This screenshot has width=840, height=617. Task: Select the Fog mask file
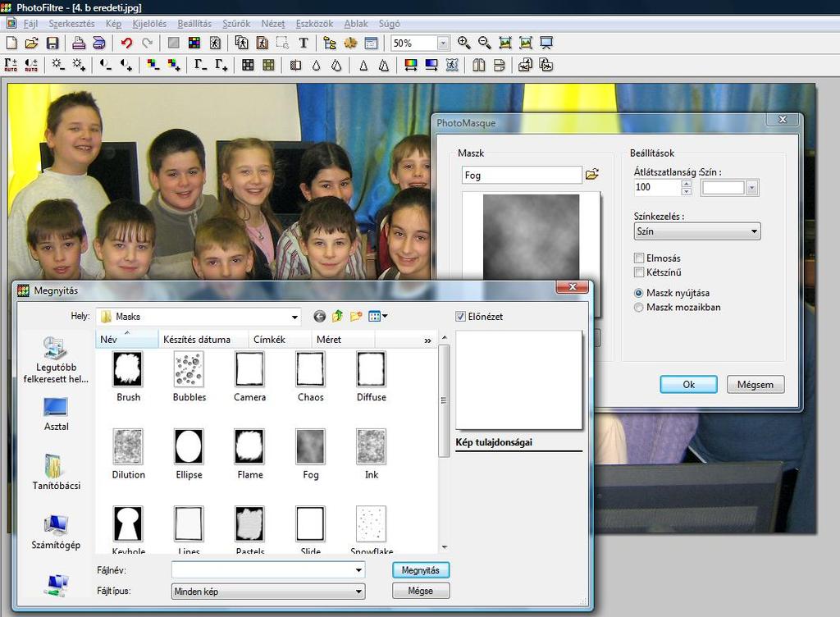pyautogui.click(x=310, y=454)
